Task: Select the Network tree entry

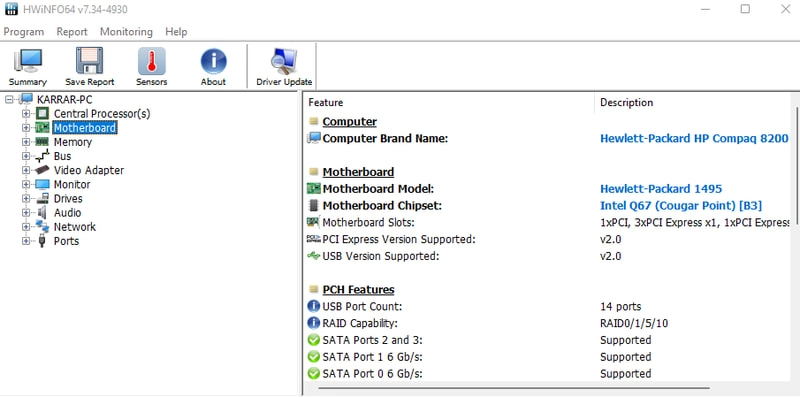Action: pyautogui.click(x=74, y=227)
